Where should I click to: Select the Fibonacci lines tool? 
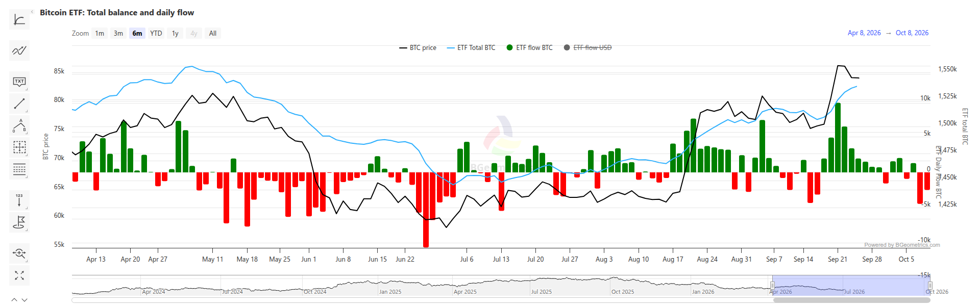19,169
